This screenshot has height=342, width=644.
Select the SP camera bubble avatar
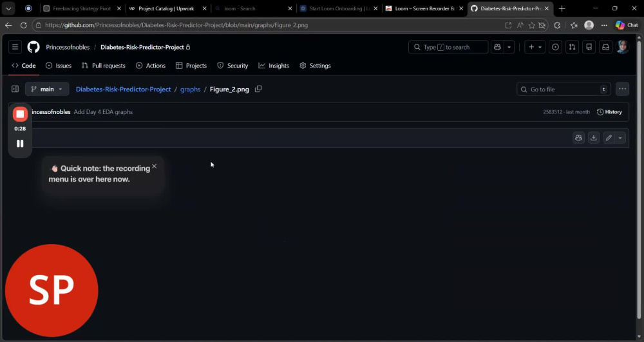point(52,290)
